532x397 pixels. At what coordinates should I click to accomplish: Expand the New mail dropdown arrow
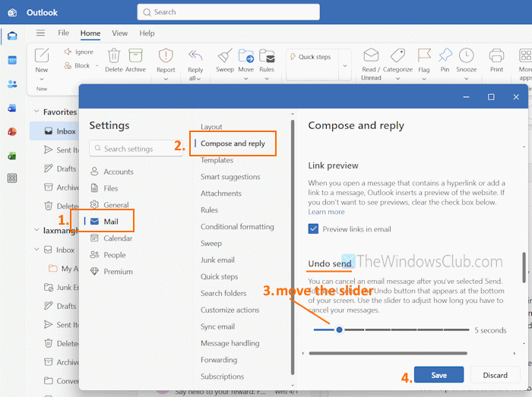pyautogui.click(x=42, y=79)
